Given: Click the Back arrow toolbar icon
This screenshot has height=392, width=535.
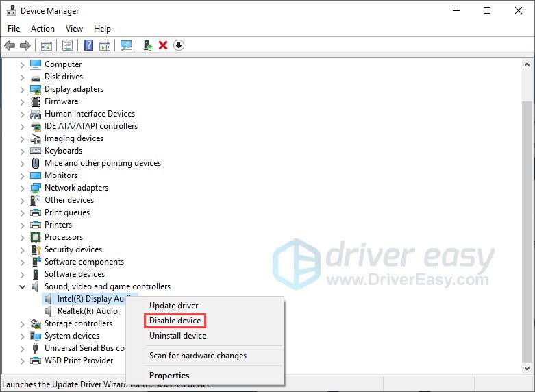Looking at the screenshot, I should (x=10, y=45).
